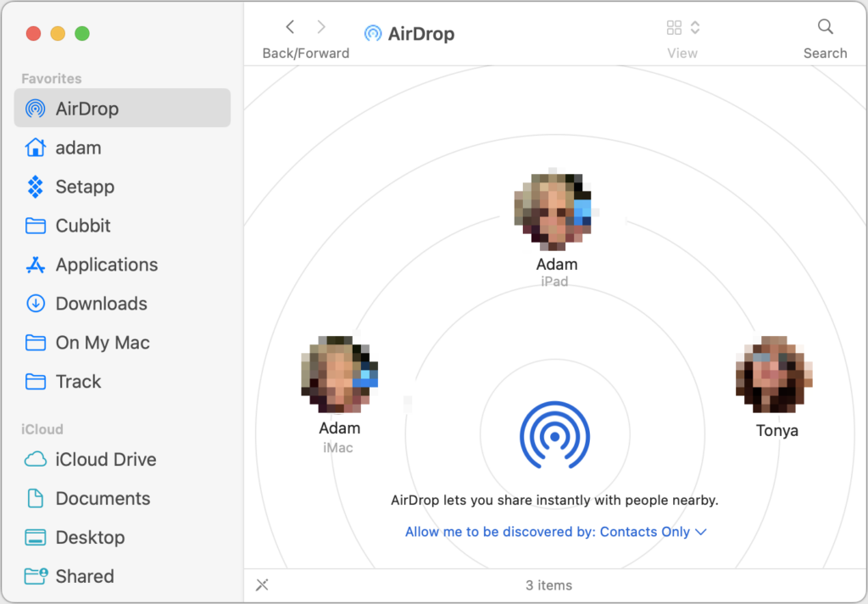
Task: Open the Shared folder in iCloud
Action: (x=84, y=577)
